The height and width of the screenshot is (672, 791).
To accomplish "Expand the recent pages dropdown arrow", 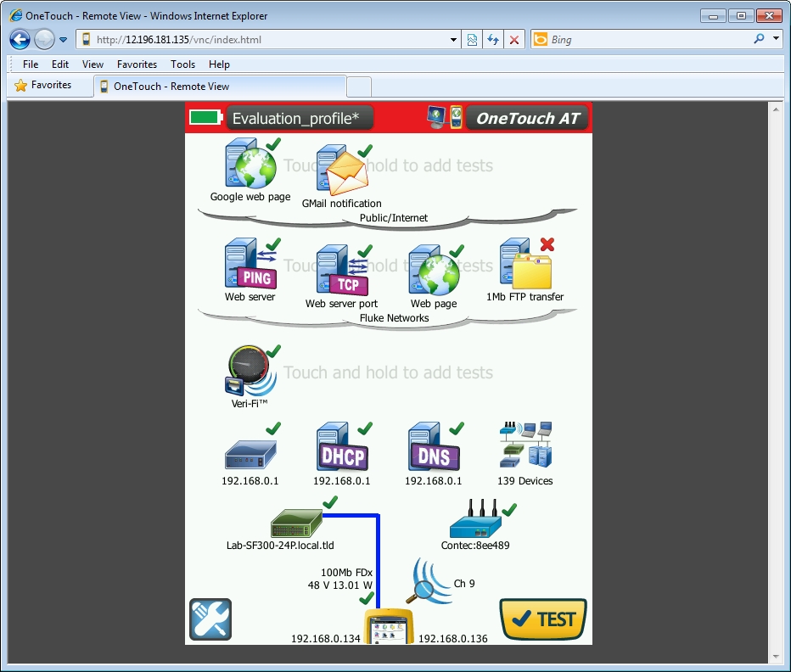I will click(x=64, y=40).
